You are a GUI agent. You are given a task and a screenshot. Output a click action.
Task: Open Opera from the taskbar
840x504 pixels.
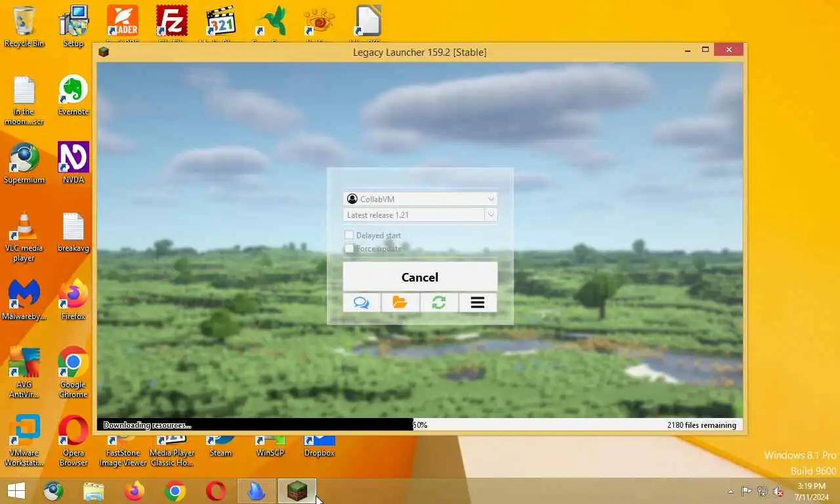click(216, 491)
